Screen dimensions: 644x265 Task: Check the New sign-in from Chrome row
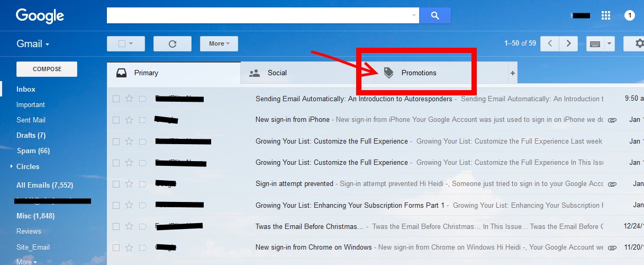pyautogui.click(x=116, y=248)
